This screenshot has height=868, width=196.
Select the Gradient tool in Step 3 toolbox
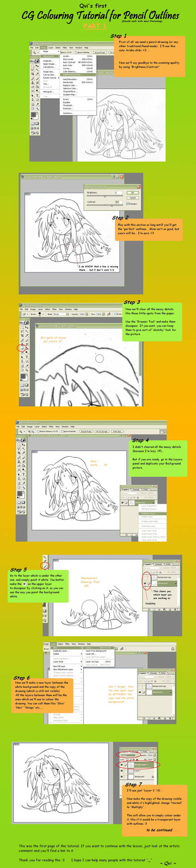[27, 348]
